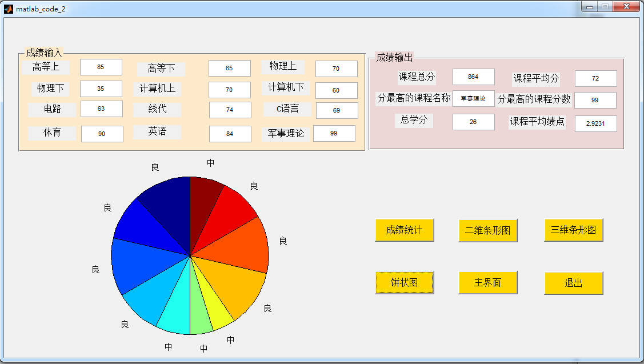Viewport: 644px width, 364px height.
Task: Click the 总学分 label
Action: coord(414,120)
